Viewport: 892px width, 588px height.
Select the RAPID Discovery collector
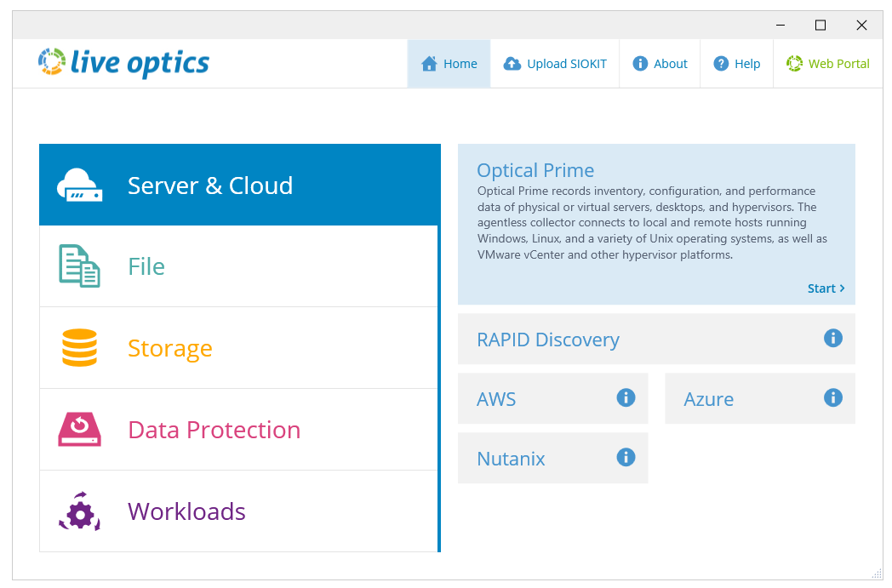click(x=656, y=339)
